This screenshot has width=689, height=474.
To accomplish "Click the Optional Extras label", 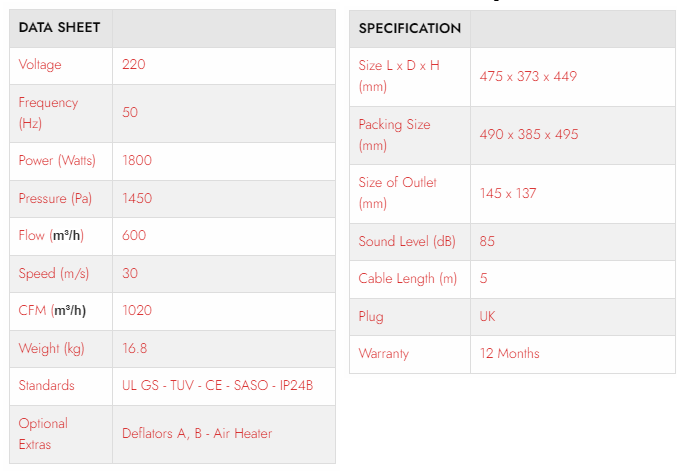I will [43, 433].
